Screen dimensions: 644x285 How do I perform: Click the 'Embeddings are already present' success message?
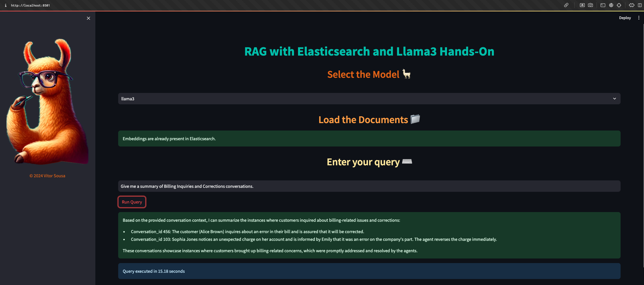[369, 139]
